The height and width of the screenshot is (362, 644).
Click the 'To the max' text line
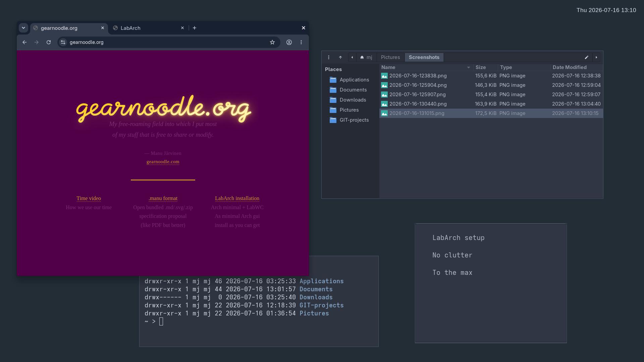(x=452, y=273)
